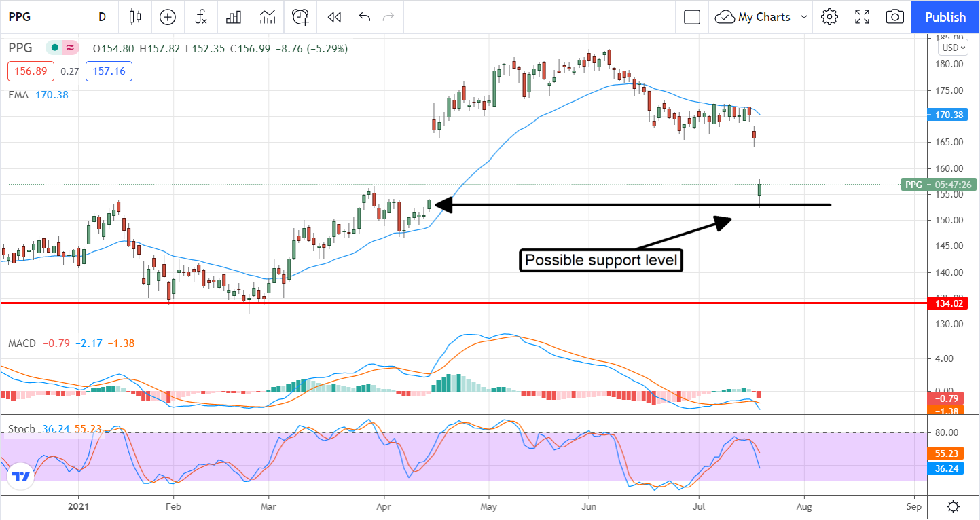The width and height of the screenshot is (980, 520).
Task: Click the 145.00 price axis label
Action: 949,246
